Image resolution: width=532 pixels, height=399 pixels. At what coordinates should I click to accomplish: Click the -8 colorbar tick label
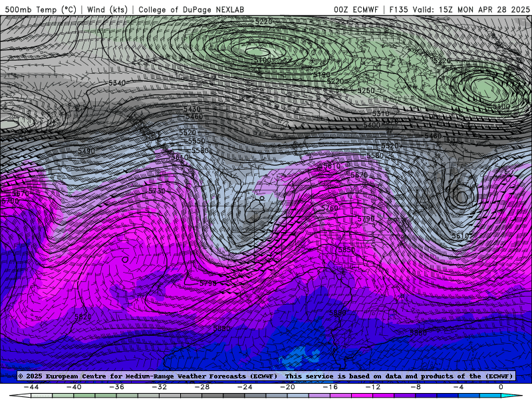pos(416,387)
